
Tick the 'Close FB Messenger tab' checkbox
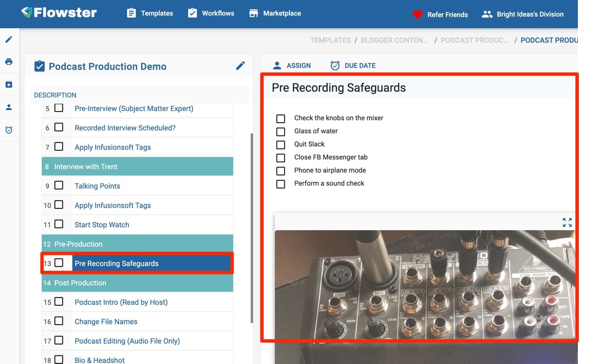281,158
